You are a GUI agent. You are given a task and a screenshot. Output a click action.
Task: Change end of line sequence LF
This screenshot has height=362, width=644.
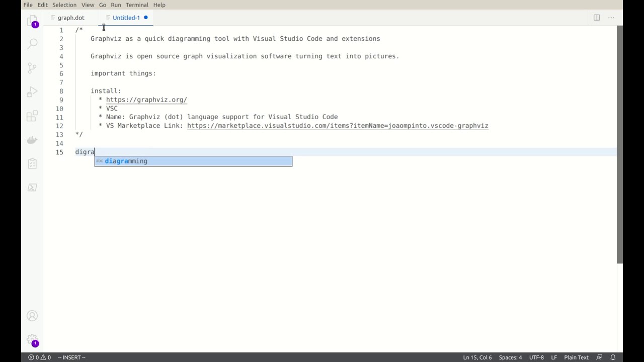pos(554,357)
